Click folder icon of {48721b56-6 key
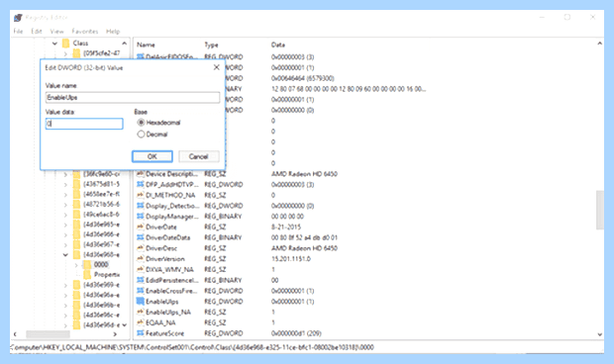This screenshot has height=364, width=614. [x=77, y=204]
